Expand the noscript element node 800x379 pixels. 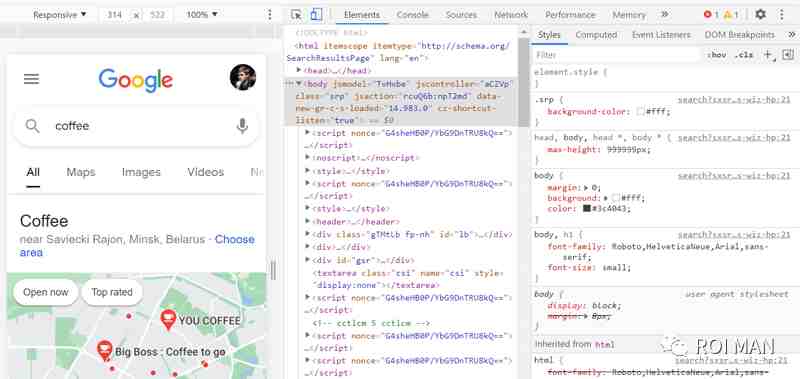pos(307,158)
